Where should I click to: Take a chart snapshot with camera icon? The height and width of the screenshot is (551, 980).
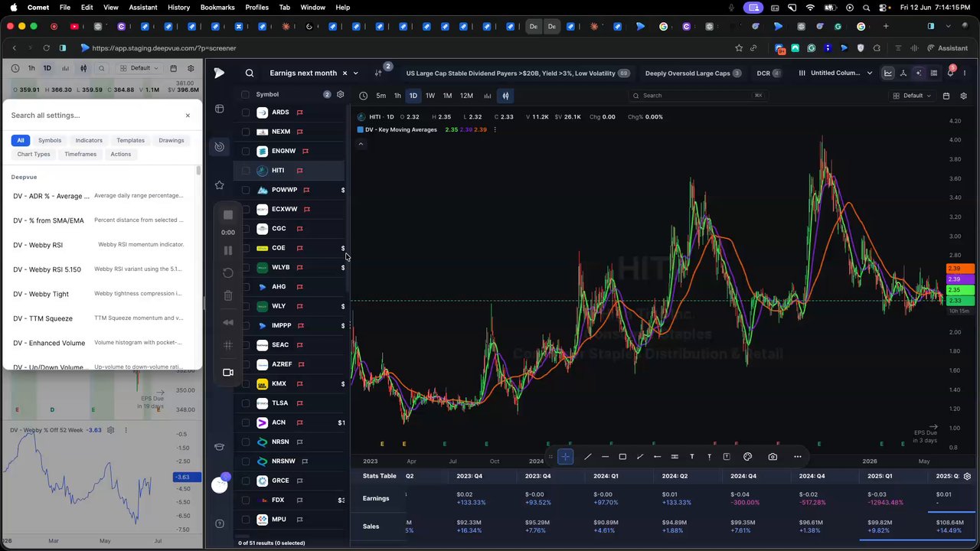point(773,457)
